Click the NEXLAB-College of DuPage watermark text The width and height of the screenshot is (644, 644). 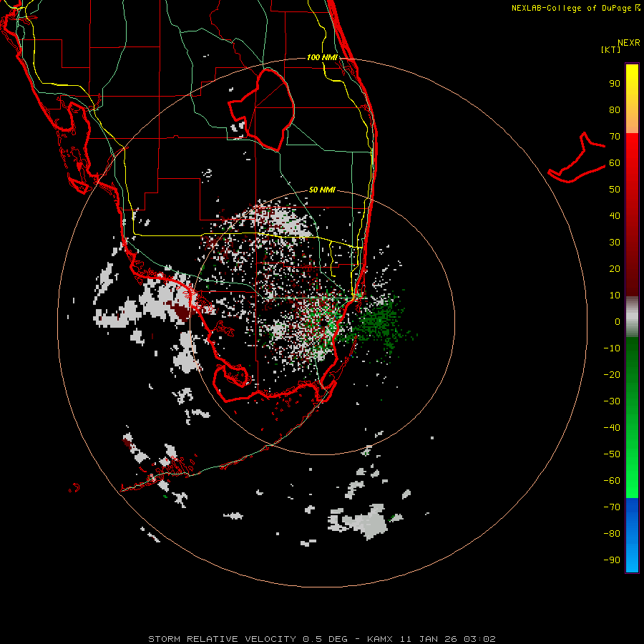(576, 8)
